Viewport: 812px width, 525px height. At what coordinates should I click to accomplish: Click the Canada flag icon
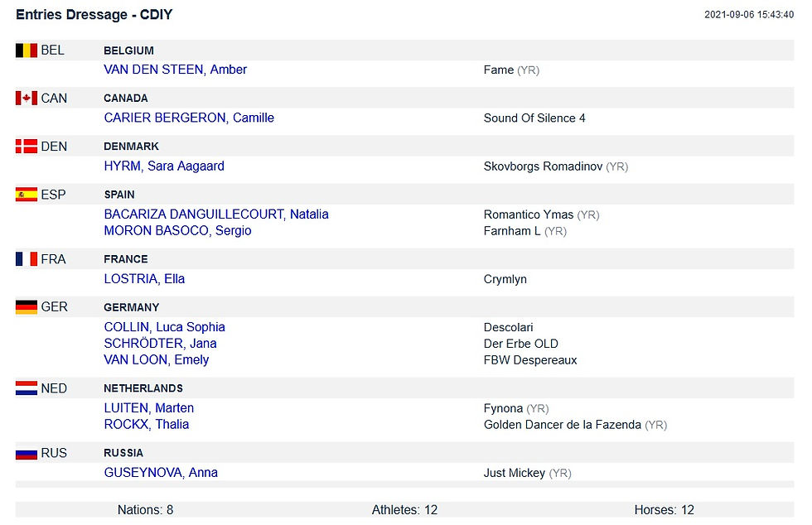27,99
